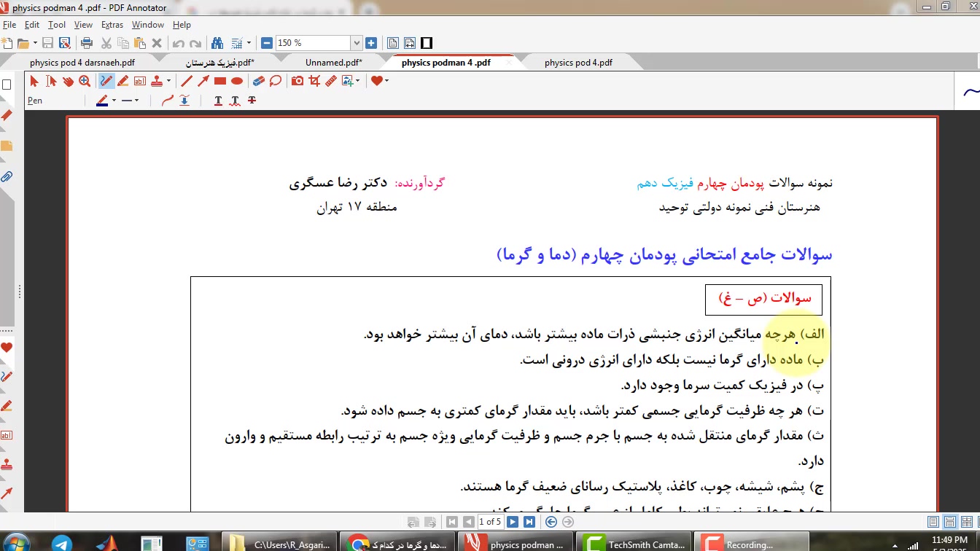Enable single page layout view

pyautogui.click(x=933, y=522)
